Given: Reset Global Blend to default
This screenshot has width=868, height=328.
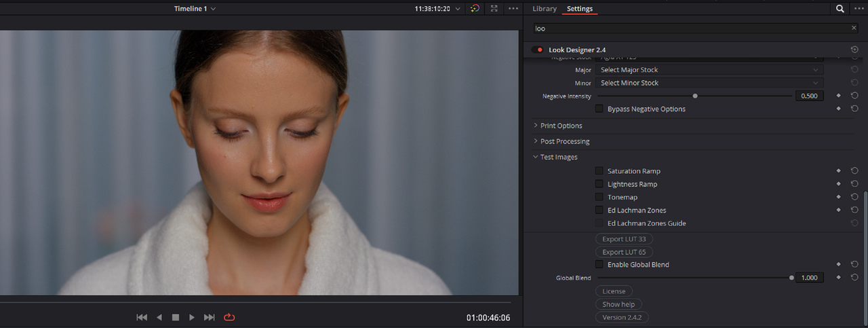Looking at the screenshot, I should point(854,277).
